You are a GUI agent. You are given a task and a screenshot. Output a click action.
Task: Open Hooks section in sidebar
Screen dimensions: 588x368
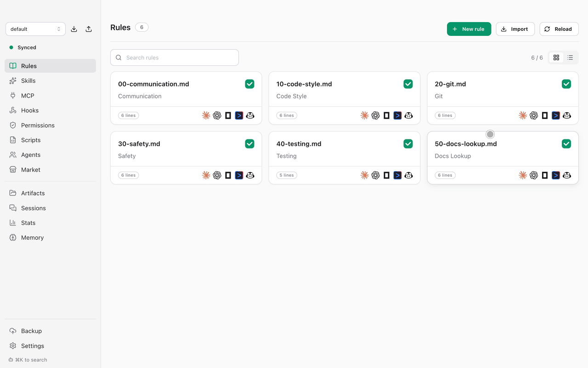click(x=50, y=110)
